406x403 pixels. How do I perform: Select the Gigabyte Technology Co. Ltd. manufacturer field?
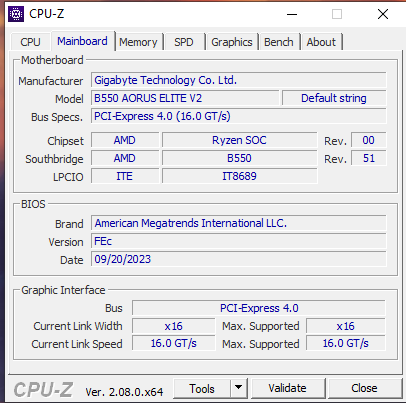pos(239,80)
